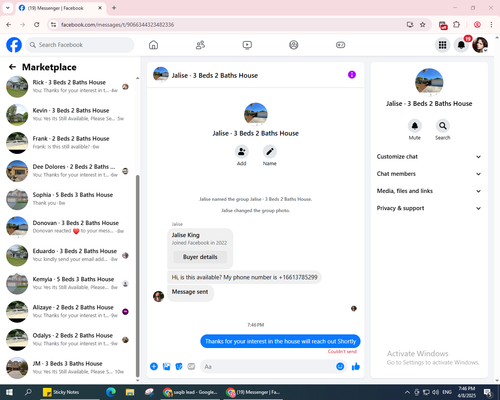This screenshot has height=400, width=500.
Task: Click the phone number message from Jalise
Action: (x=244, y=277)
